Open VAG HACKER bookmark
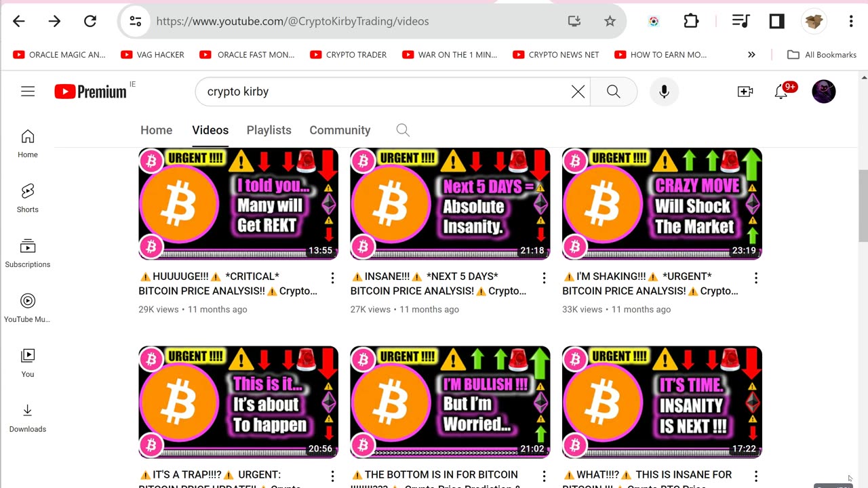This screenshot has width=868, height=488. (x=152, y=55)
